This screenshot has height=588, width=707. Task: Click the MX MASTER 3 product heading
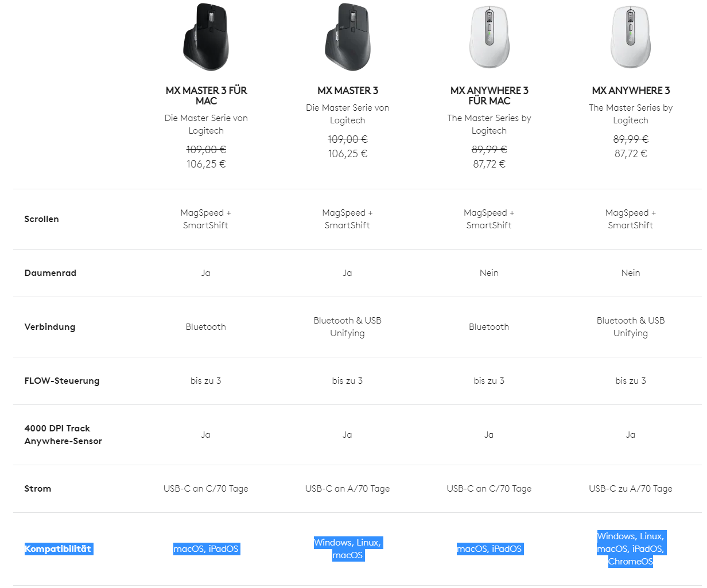click(x=348, y=90)
